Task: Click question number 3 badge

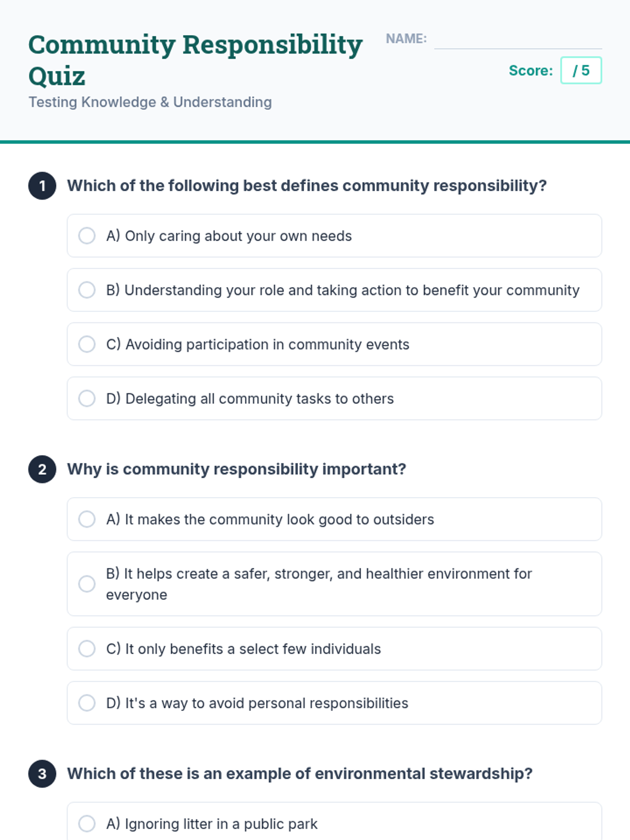Action: pyautogui.click(x=43, y=774)
